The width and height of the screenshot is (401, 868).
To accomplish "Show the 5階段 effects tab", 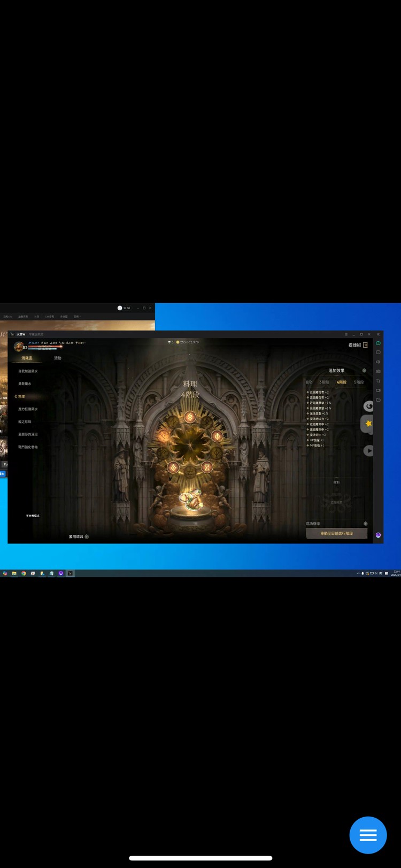I will point(359,382).
